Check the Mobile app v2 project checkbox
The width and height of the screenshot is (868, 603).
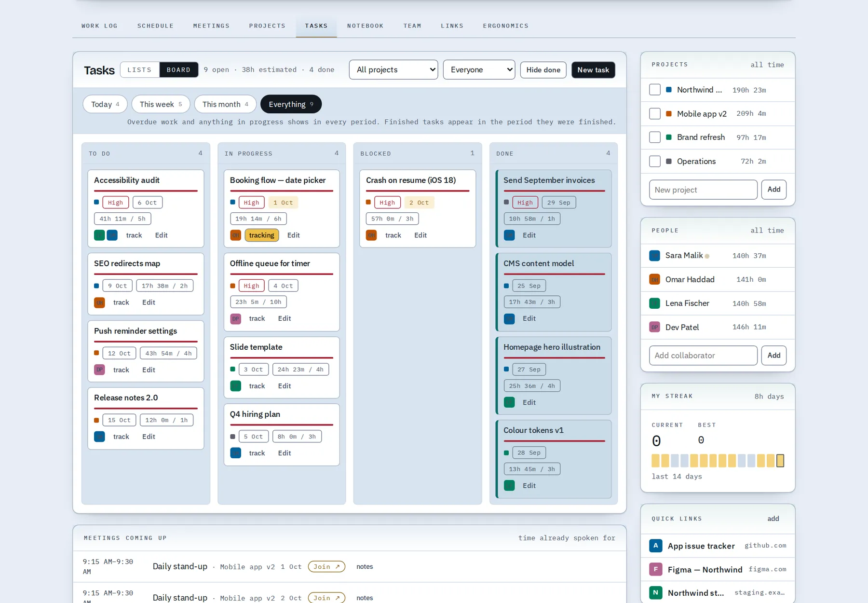655,114
